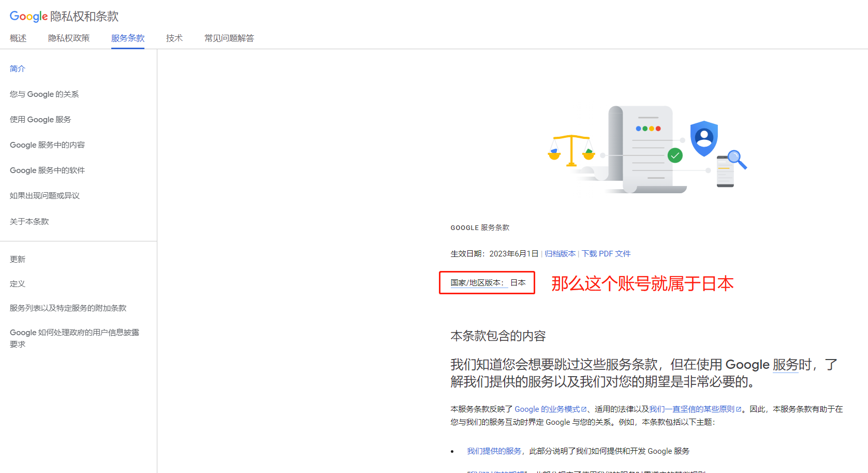This screenshot has height=473, width=868.
Task: Open the 技术 tab
Action: tap(174, 38)
